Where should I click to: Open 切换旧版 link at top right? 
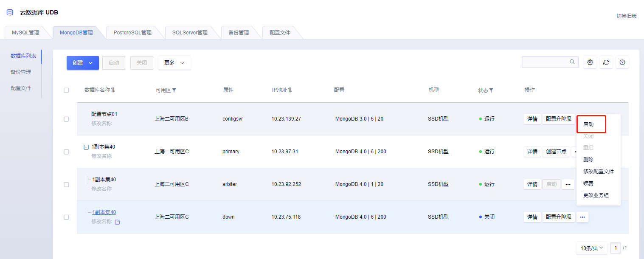point(626,16)
